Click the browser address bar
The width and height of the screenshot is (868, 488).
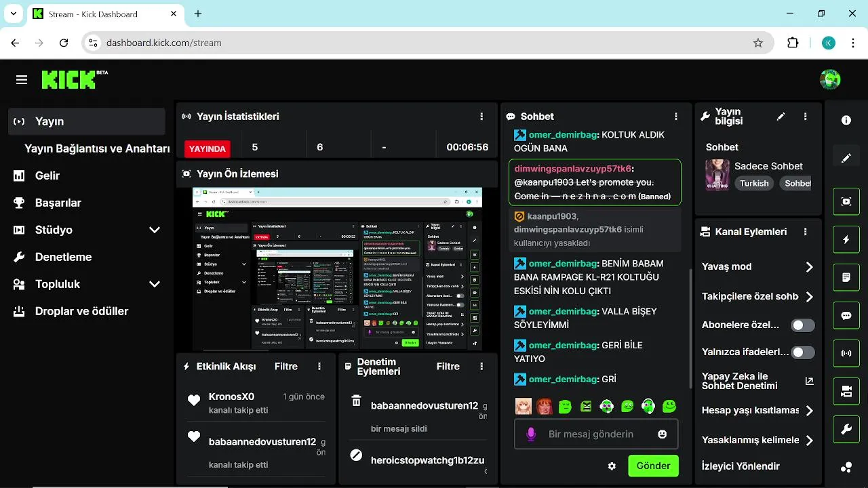click(x=427, y=43)
